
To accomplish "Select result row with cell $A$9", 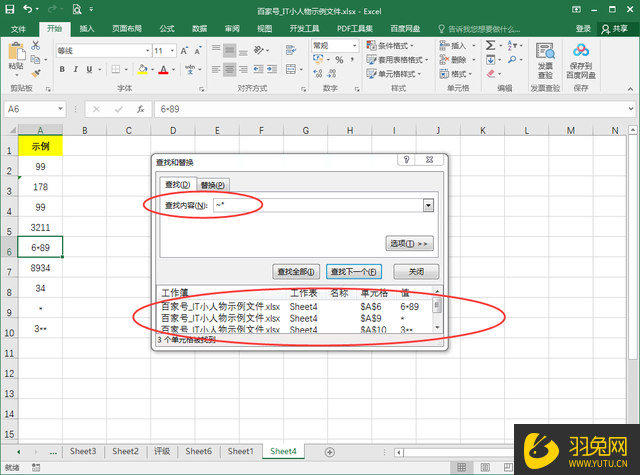I will pyautogui.click(x=296, y=318).
